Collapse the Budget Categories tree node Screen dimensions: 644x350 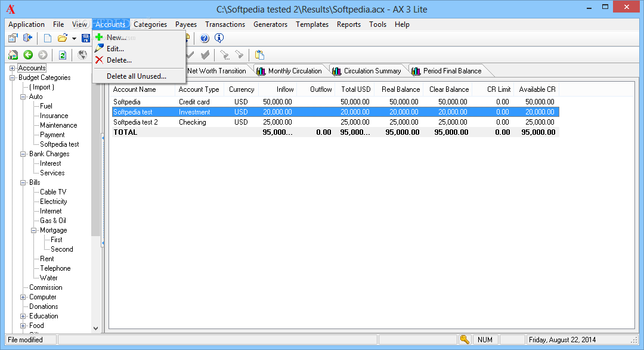pos(13,78)
